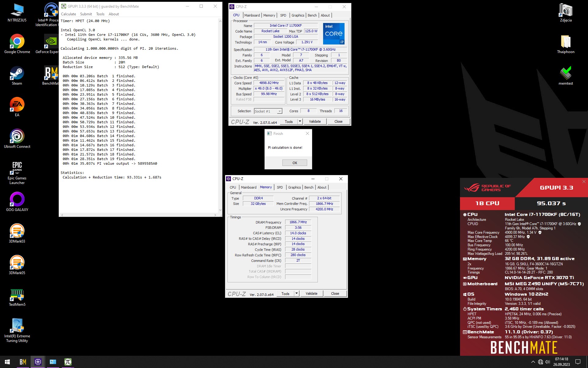The height and width of the screenshot is (368, 588).
Task: Switch to GPUPI pi taskbar icon
Action: (68, 362)
